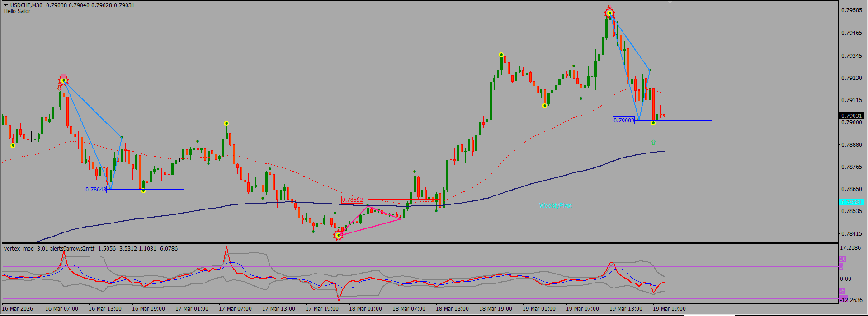Click the 0.79585 value on price axis
868x316 pixels.
pos(852,10)
